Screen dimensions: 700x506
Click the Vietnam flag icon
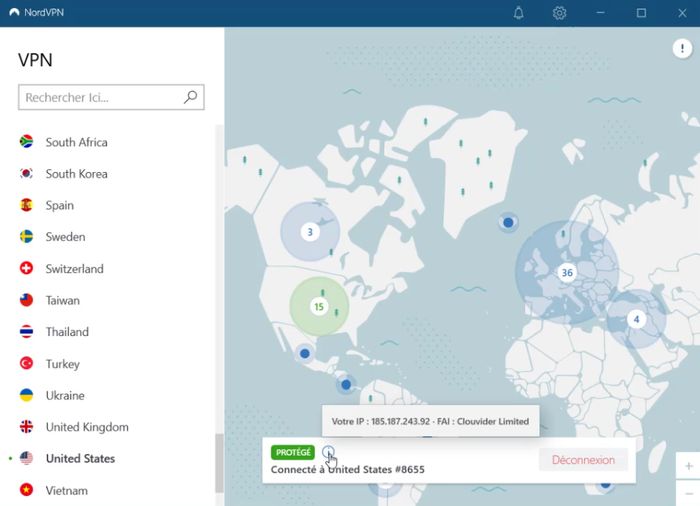[26, 490]
